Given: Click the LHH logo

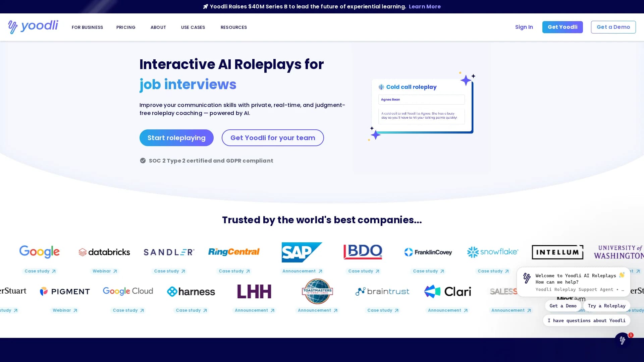Looking at the screenshot, I should (x=254, y=292).
